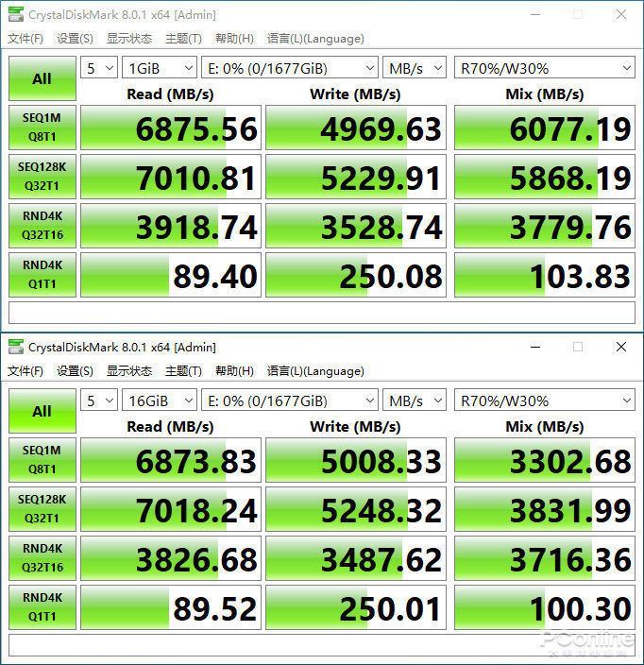Open test count dropdown in bottom window
The width and height of the screenshot is (644, 665).
pyautogui.click(x=99, y=401)
